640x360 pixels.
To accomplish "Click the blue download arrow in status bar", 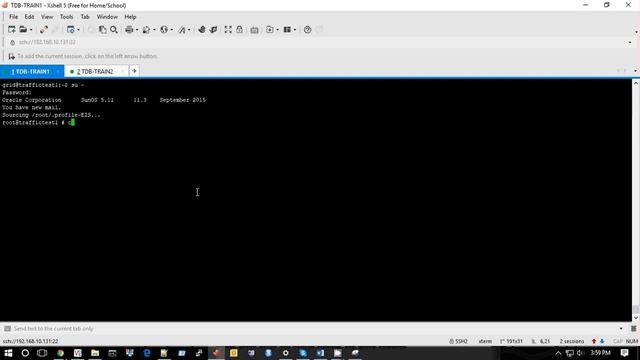I will [x=602, y=341].
